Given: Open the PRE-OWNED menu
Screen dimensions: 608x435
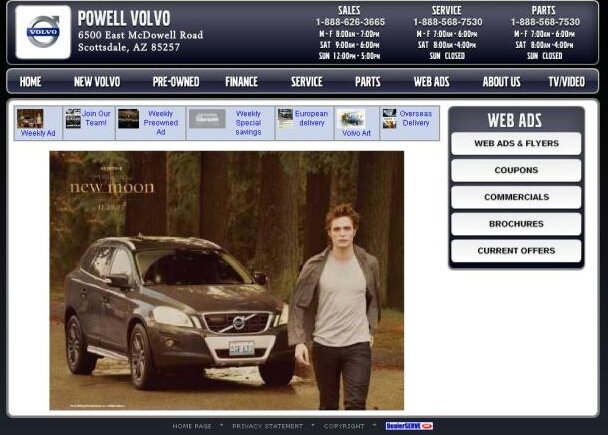Looking at the screenshot, I should [176, 81].
